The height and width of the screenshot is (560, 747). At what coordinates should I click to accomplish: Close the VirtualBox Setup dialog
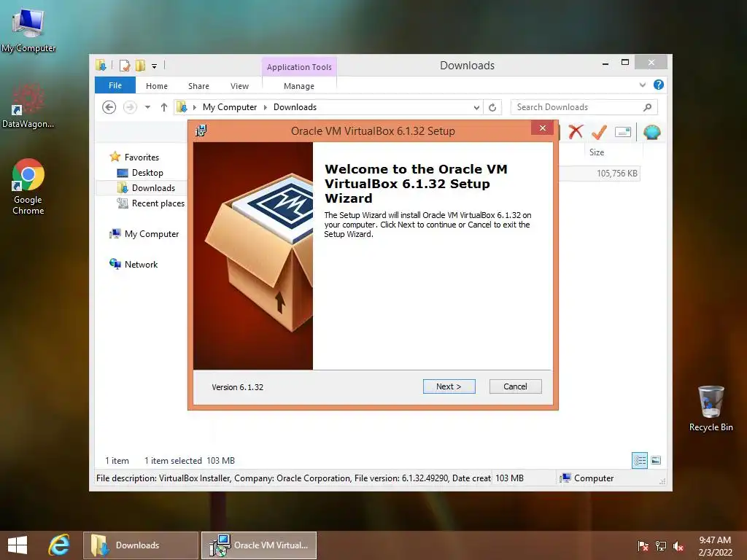(x=542, y=128)
